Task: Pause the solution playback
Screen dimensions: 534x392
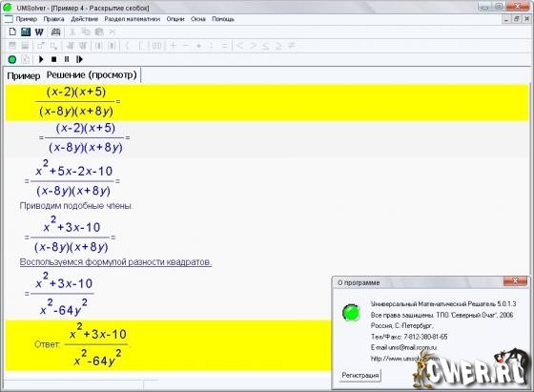Action: pos(67,59)
